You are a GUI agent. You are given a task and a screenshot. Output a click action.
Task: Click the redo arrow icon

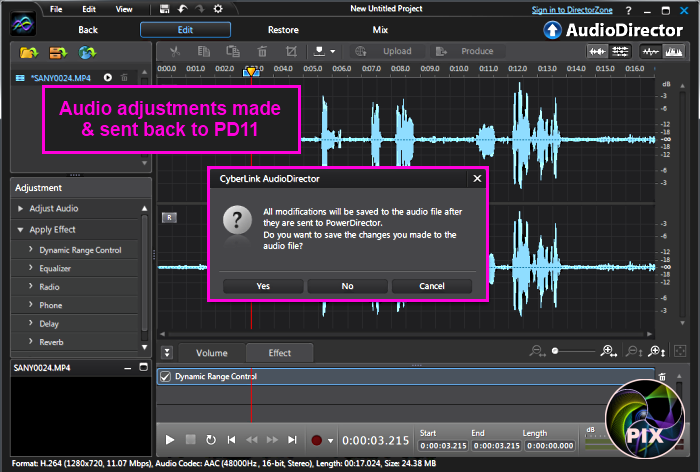click(200, 9)
